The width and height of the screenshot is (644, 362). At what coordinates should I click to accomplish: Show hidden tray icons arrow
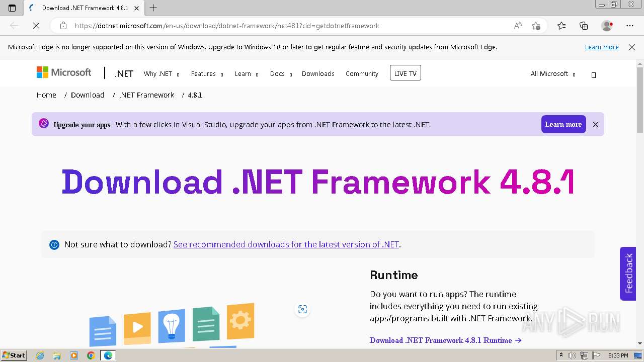coord(561,355)
